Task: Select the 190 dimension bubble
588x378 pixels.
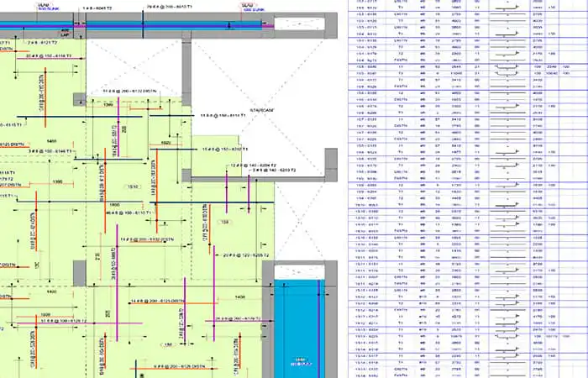Action: (168, 344)
